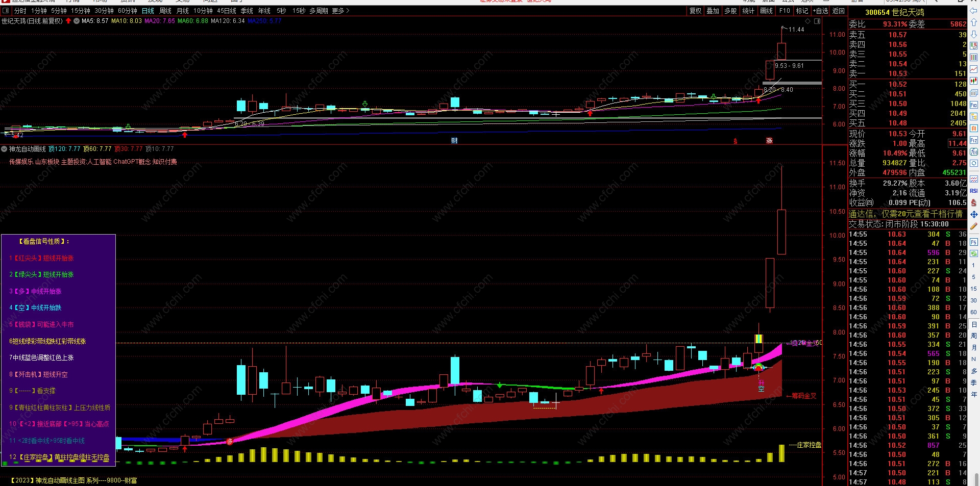Screen dimensions: 980x486
Task: Click the F10 button in top toolbar
Action: [785, 11]
